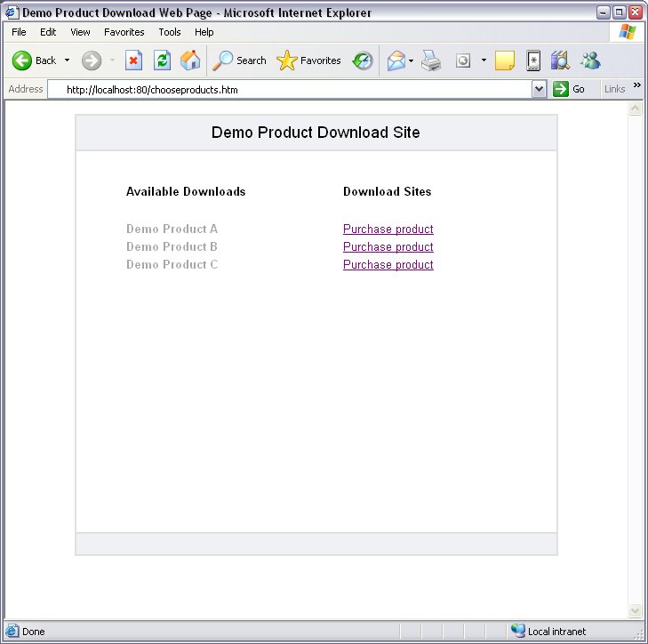Open the View menu
The width and height of the screenshot is (648, 644).
tap(80, 32)
